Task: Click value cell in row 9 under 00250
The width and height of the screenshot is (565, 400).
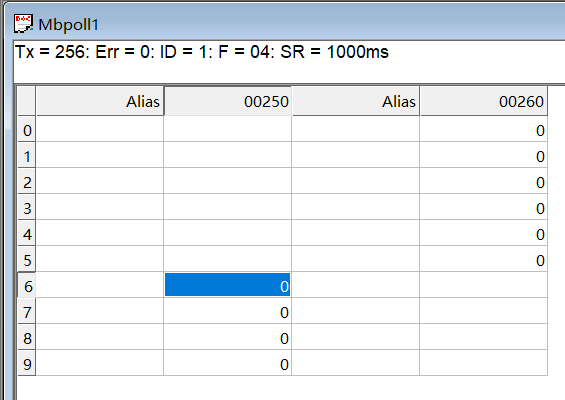Action: [227, 363]
